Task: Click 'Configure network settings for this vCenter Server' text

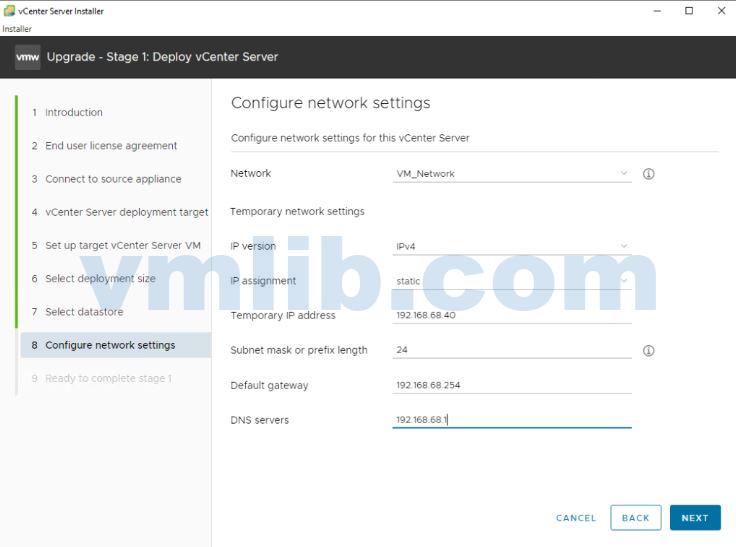Action: [x=350, y=138]
